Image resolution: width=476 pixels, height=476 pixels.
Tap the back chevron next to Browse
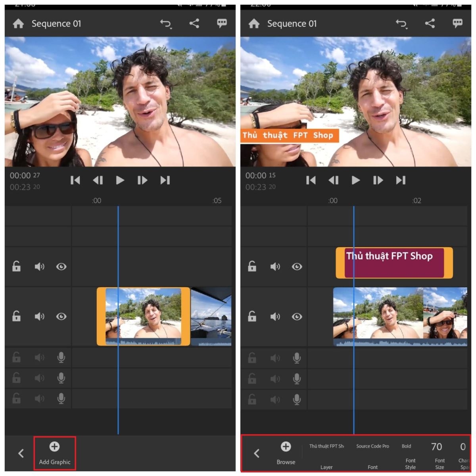click(x=257, y=453)
